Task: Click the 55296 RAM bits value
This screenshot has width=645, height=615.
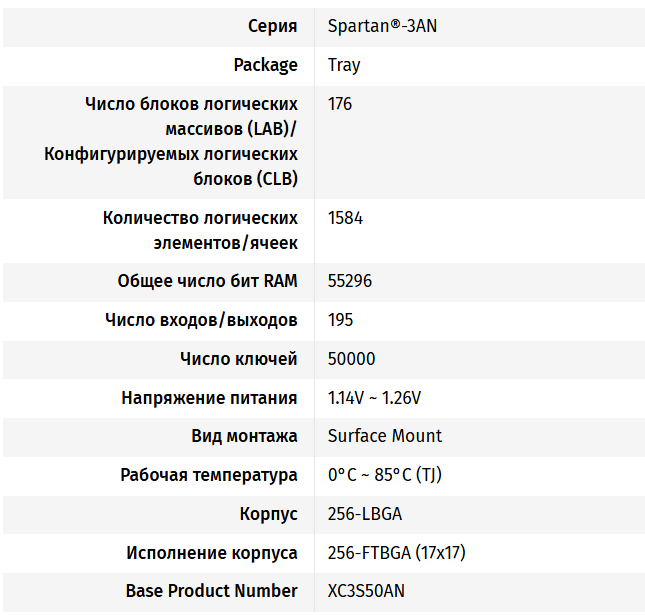Action: (x=350, y=281)
